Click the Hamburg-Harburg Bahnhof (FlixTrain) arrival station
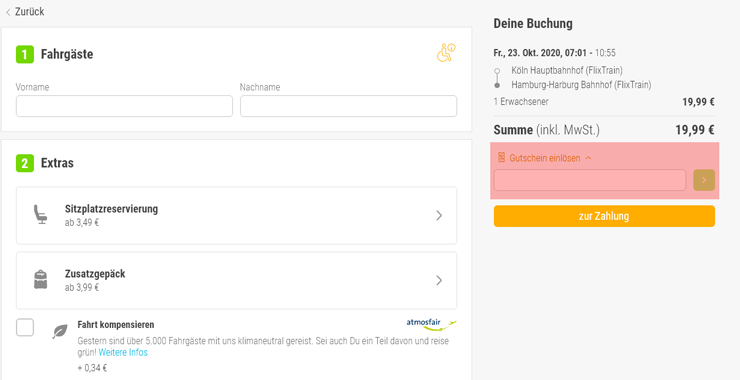Screen dimensions: 740x380 pos(581,85)
